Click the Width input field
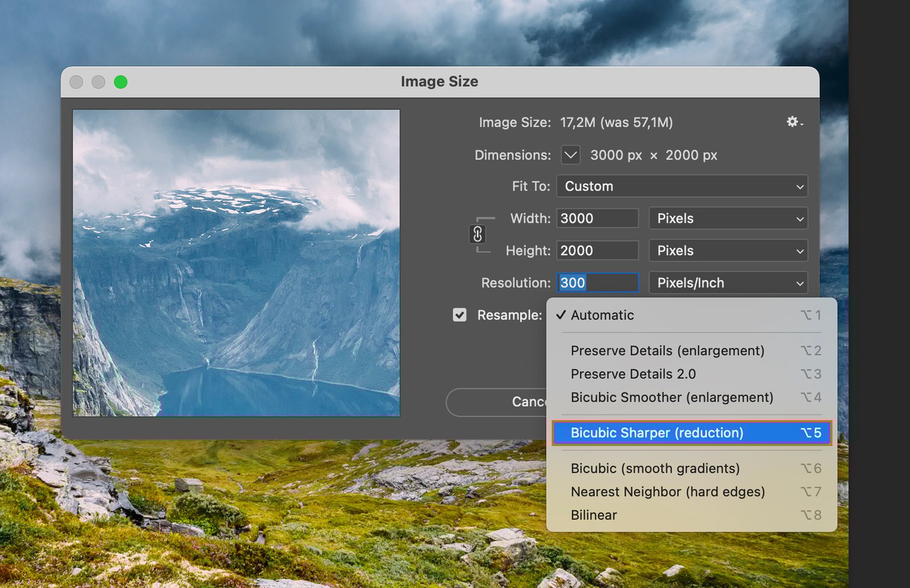This screenshot has height=588, width=910. tap(597, 219)
